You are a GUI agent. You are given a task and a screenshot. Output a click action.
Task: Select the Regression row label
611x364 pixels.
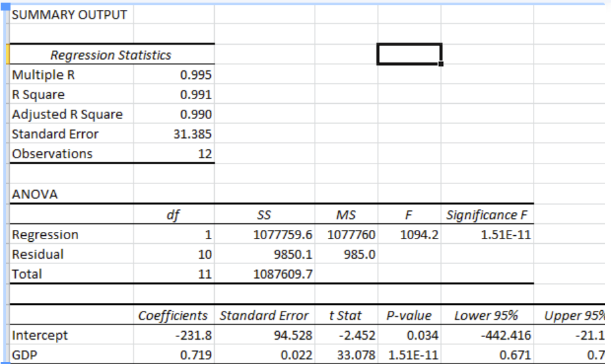[72, 235]
